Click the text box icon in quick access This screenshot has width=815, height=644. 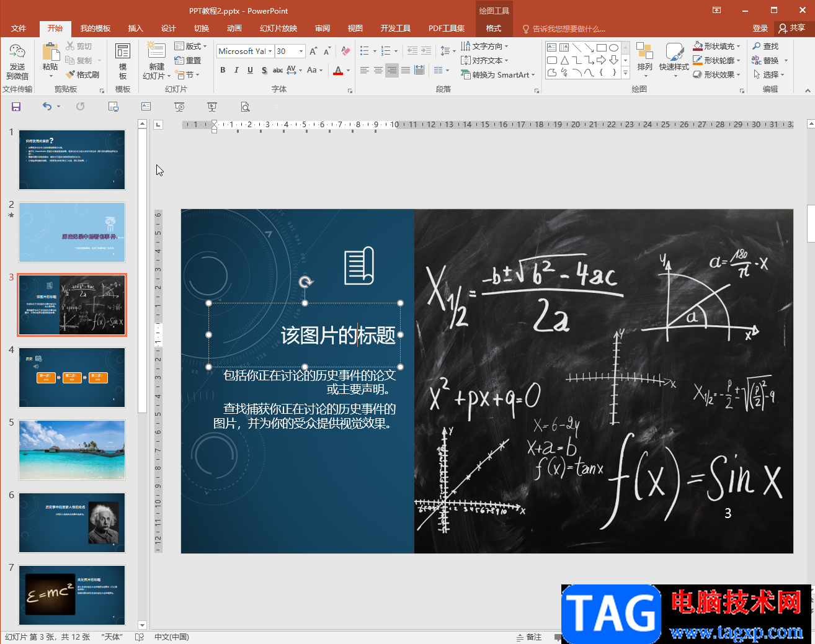pos(146,107)
